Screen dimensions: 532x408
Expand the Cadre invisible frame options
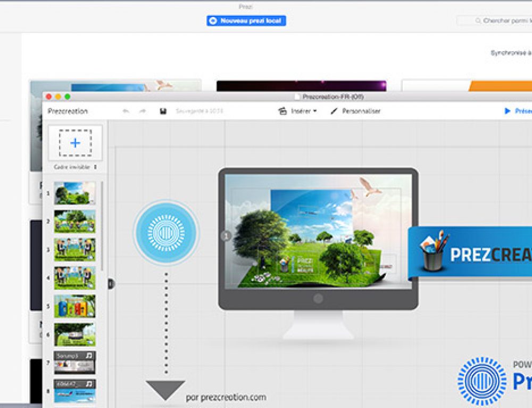pos(95,166)
